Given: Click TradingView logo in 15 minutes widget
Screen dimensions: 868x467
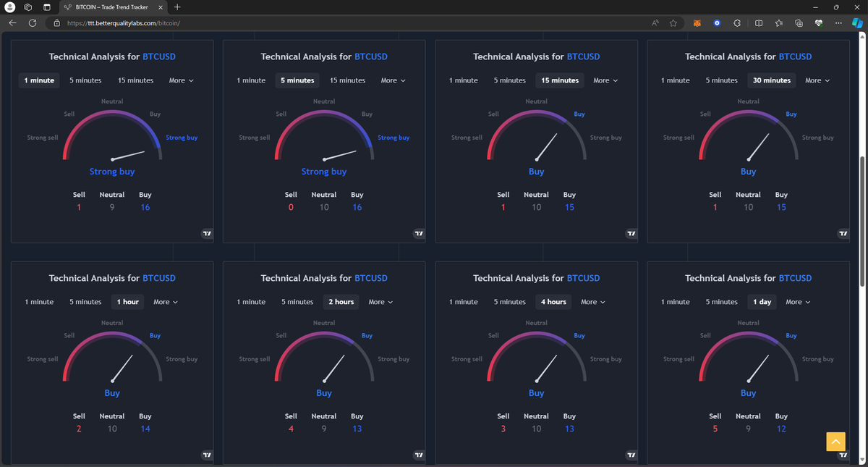Looking at the screenshot, I should [x=631, y=234].
